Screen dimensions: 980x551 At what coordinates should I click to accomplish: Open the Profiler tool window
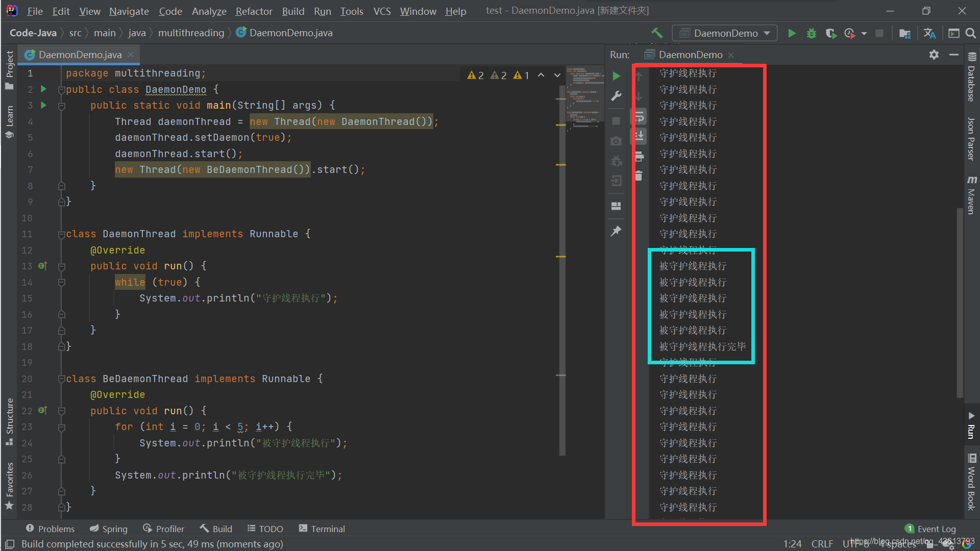pyautogui.click(x=163, y=529)
